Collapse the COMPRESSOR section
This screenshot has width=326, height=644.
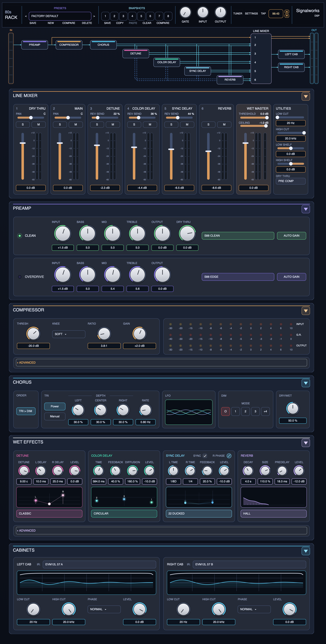click(306, 311)
